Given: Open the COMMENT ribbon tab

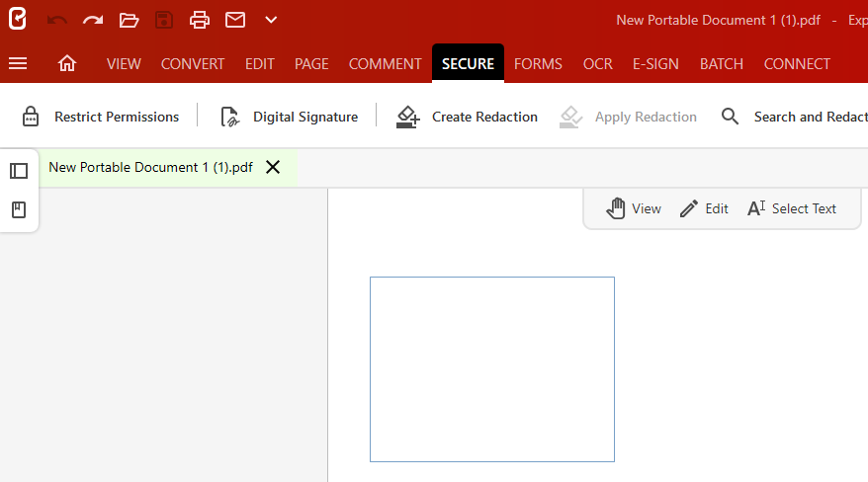Looking at the screenshot, I should [x=386, y=64].
